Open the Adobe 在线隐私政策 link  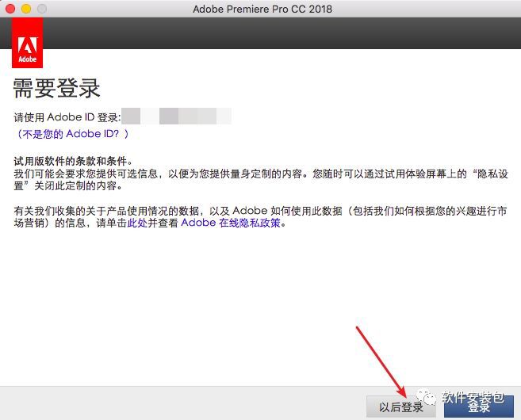click(231, 223)
